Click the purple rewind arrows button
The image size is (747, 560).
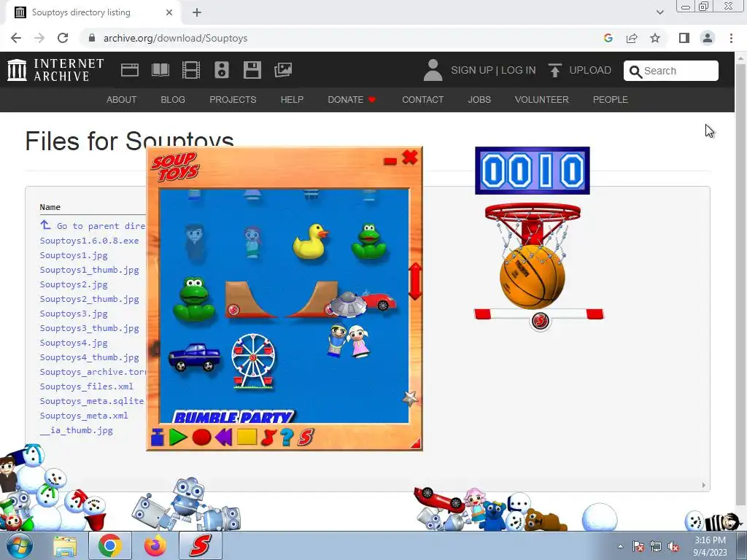(x=223, y=437)
